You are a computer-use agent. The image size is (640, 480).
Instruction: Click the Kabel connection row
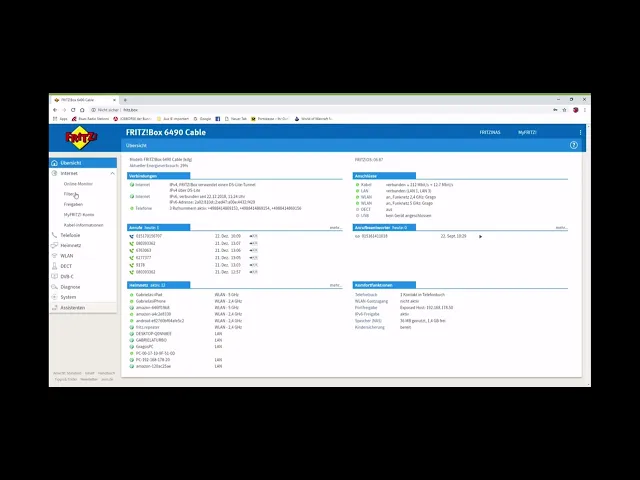coord(404,185)
